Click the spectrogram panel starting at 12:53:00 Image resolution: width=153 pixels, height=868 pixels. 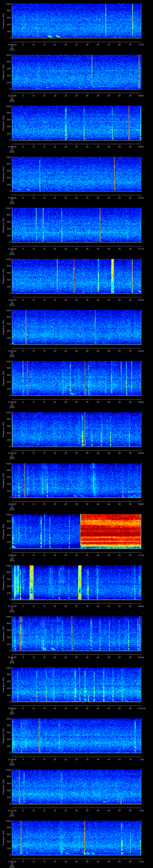(77, 378)
